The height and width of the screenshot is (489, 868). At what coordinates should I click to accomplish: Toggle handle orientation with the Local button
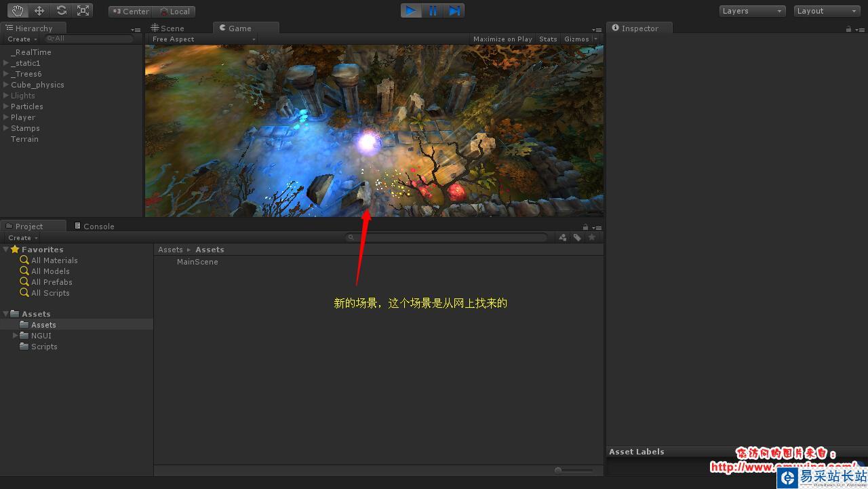(174, 12)
